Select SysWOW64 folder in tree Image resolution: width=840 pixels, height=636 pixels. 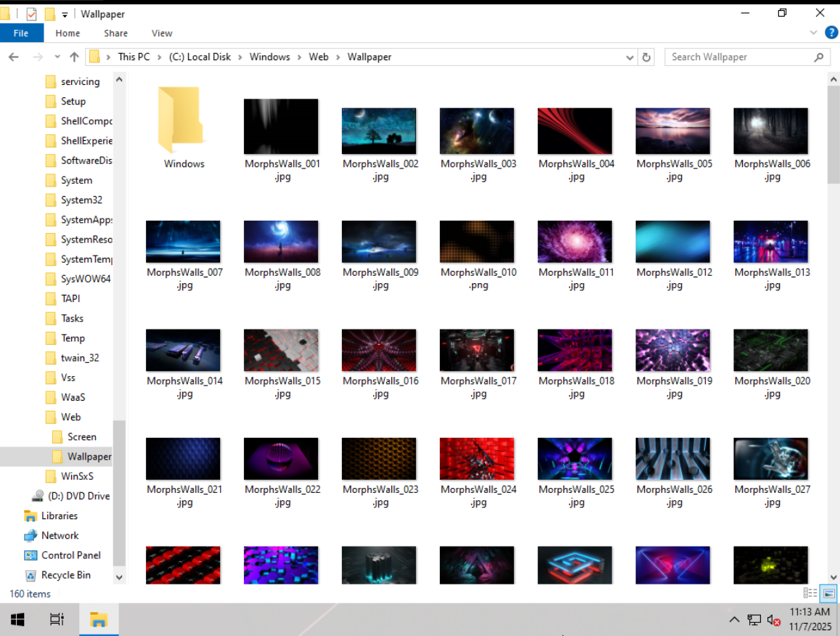pos(78,279)
